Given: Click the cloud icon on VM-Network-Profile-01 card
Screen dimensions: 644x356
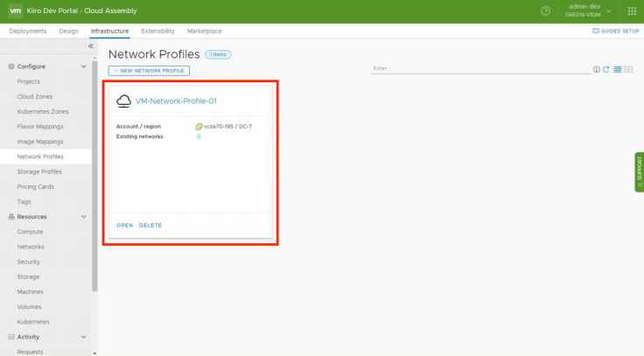Looking at the screenshot, I should click(x=123, y=101).
